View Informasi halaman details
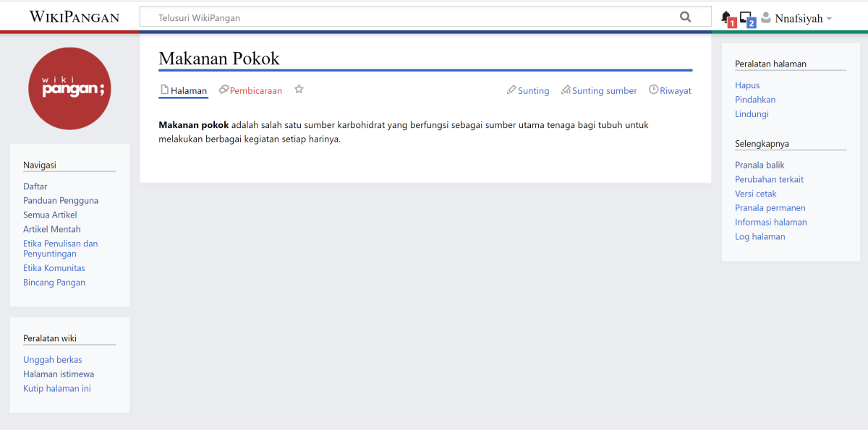Image resolution: width=868 pixels, height=430 pixels. click(x=771, y=222)
